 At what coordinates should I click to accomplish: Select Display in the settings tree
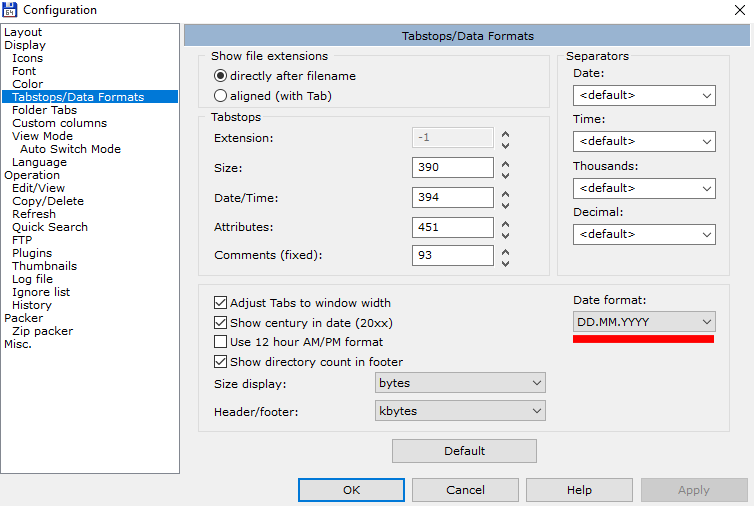pyautogui.click(x=25, y=45)
